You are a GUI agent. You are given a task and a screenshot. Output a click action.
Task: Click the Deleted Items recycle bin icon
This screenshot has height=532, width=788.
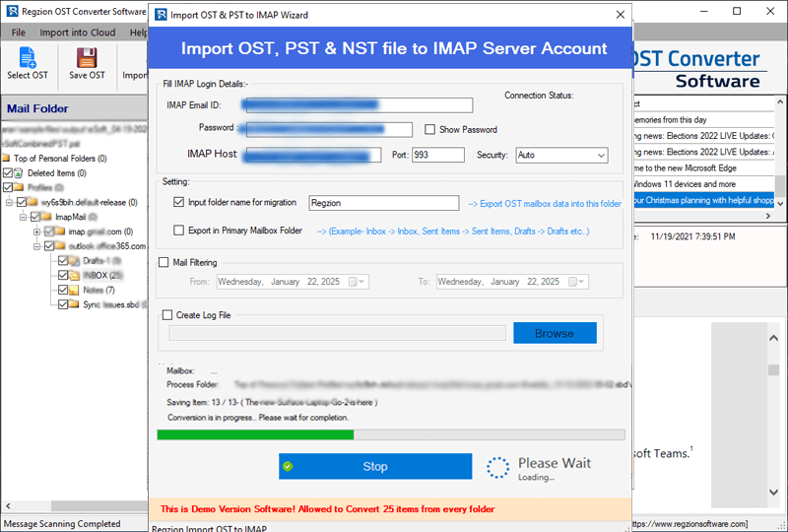[20, 172]
